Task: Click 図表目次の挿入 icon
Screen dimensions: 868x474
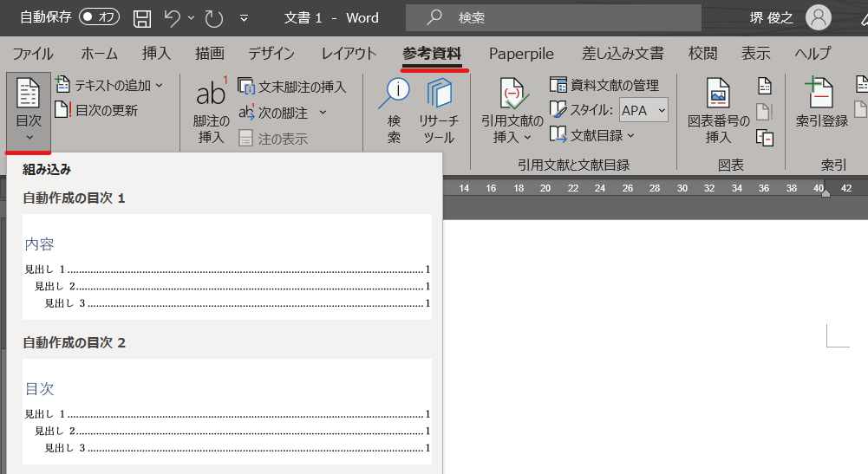Action: coord(765,87)
